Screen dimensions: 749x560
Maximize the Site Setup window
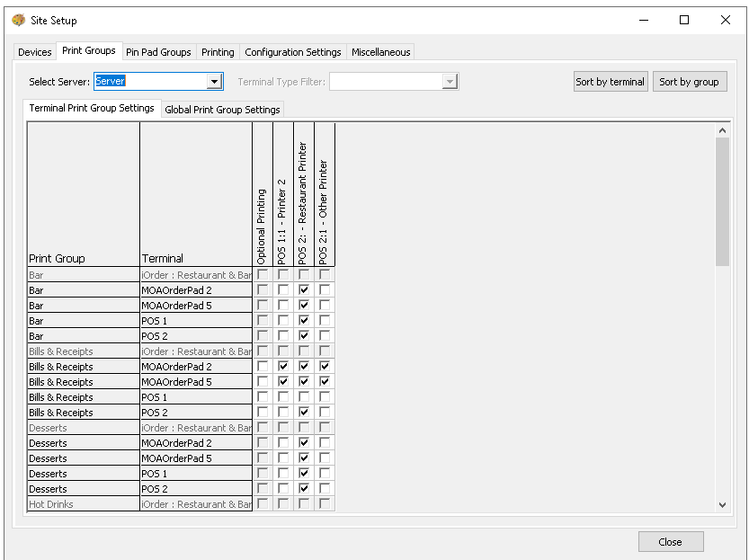point(684,20)
